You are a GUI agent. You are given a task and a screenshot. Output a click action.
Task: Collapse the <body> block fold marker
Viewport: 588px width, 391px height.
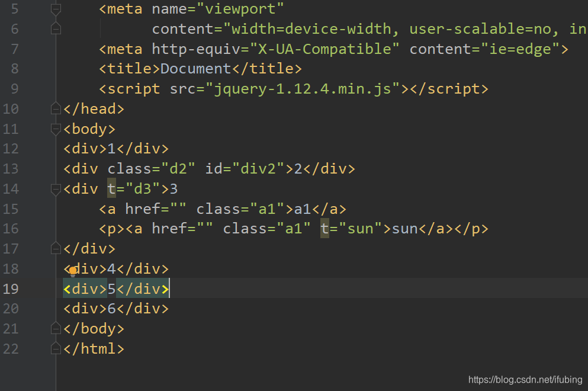tap(56, 129)
